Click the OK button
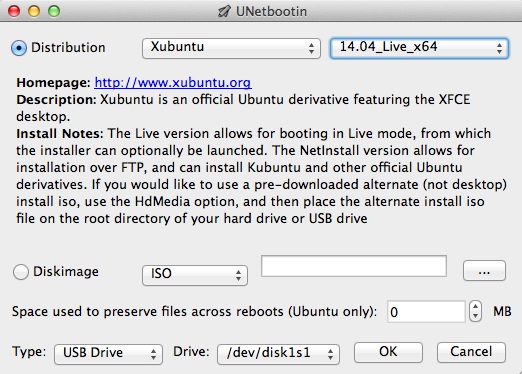 pos(388,352)
